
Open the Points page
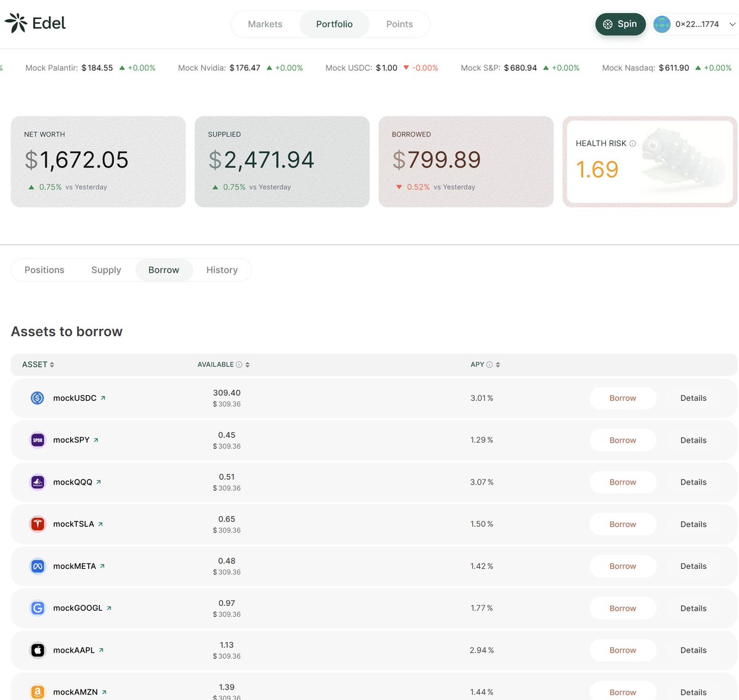click(399, 24)
